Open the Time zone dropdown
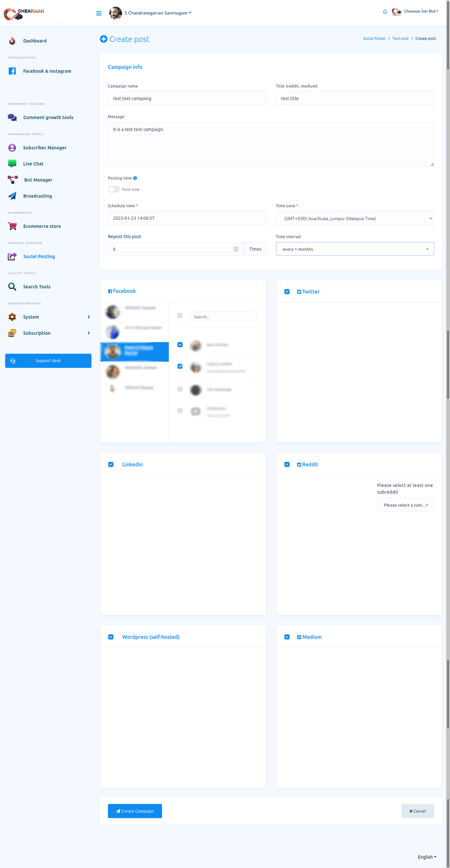This screenshot has width=450, height=868. [x=355, y=218]
